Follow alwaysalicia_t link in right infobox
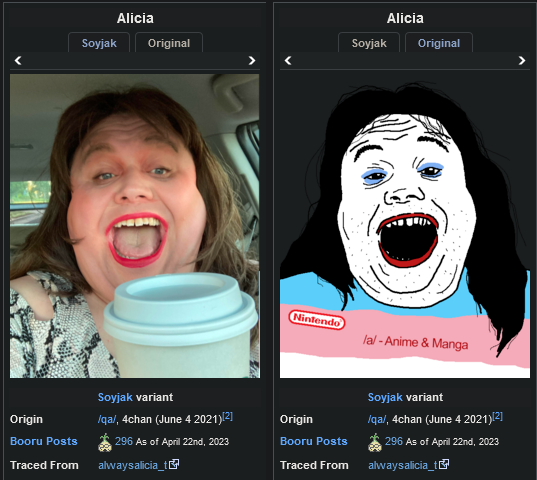This screenshot has width=537, height=480. [x=403, y=465]
